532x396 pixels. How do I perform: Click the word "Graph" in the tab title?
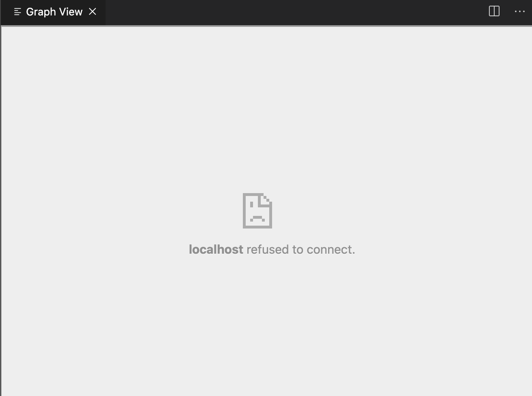coord(41,12)
